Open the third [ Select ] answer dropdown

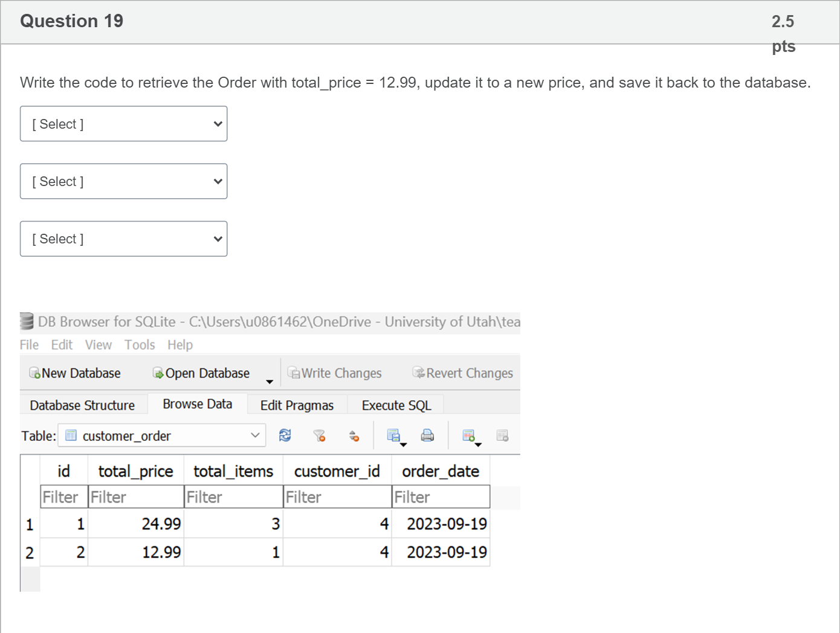[123, 239]
